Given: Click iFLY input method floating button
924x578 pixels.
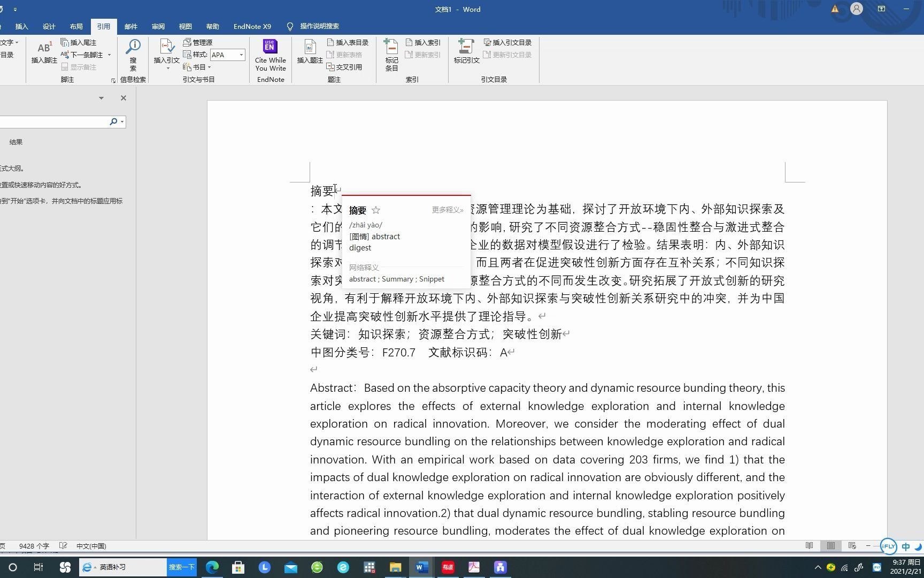Looking at the screenshot, I should tap(888, 546).
